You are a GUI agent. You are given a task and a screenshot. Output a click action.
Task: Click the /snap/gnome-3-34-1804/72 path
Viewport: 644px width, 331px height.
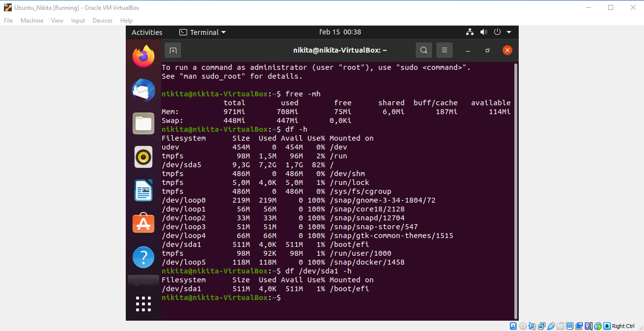coord(383,200)
